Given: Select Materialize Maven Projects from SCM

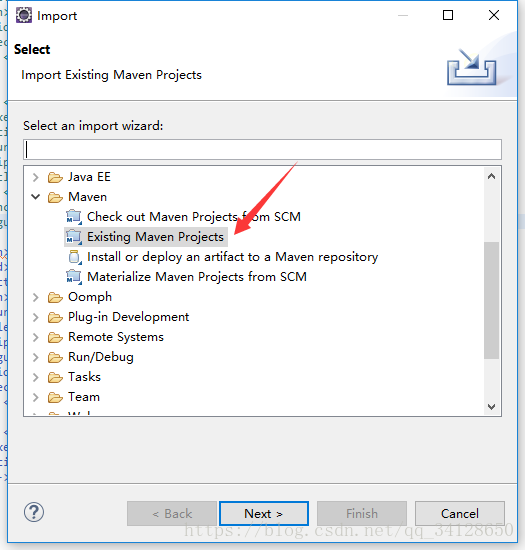Looking at the screenshot, I should click(x=197, y=277).
